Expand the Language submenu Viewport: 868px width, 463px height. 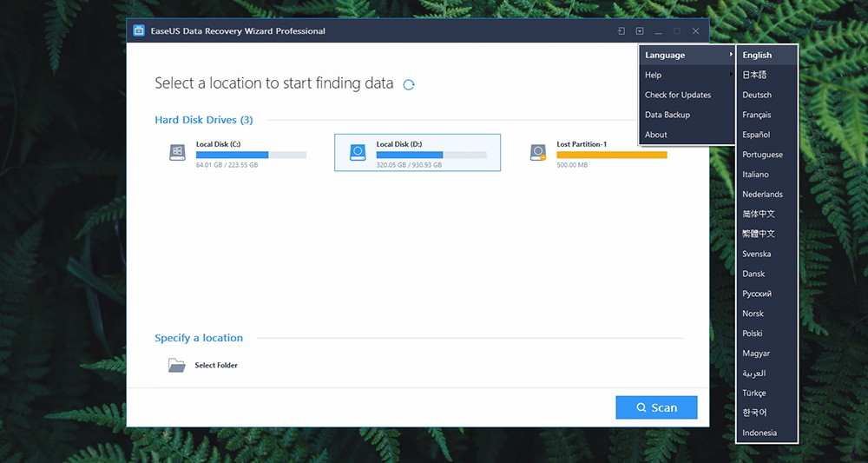687,55
